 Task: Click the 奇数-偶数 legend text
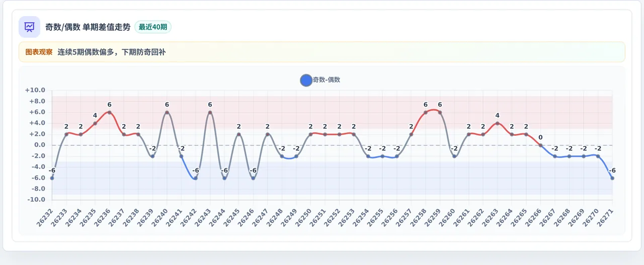click(x=327, y=80)
